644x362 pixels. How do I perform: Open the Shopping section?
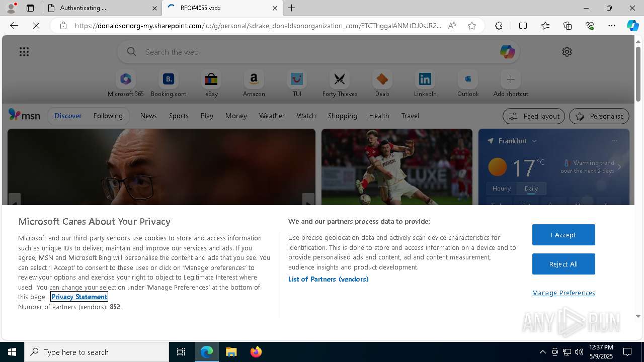pyautogui.click(x=343, y=116)
